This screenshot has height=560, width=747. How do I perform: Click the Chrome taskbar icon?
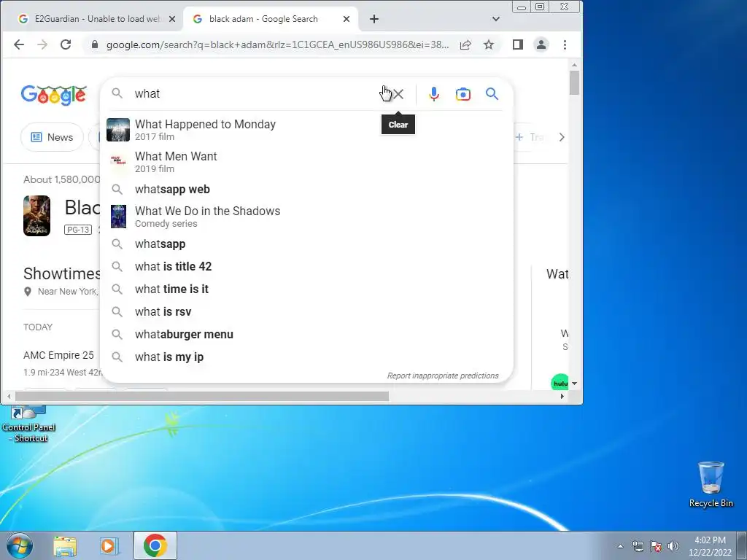[155, 545]
